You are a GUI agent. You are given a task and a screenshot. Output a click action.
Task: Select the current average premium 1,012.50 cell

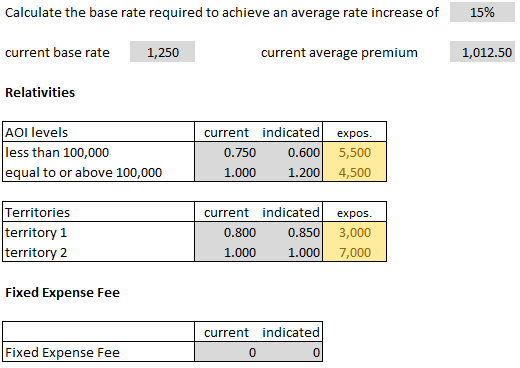pyautogui.click(x=482, y=52)
